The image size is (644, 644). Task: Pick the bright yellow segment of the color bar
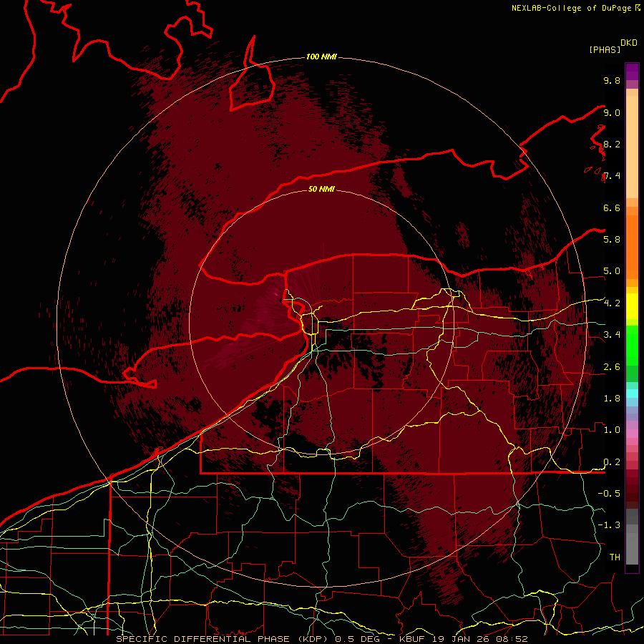coord(632,306)
